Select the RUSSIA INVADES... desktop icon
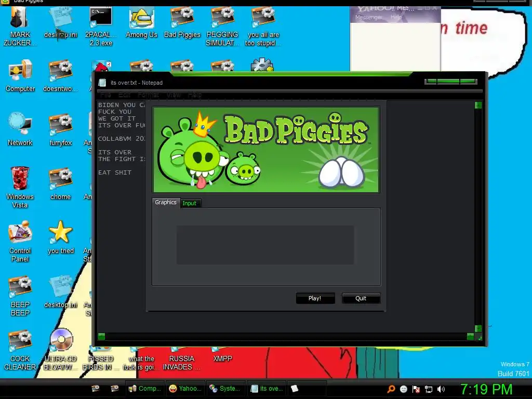 point(182,359)
